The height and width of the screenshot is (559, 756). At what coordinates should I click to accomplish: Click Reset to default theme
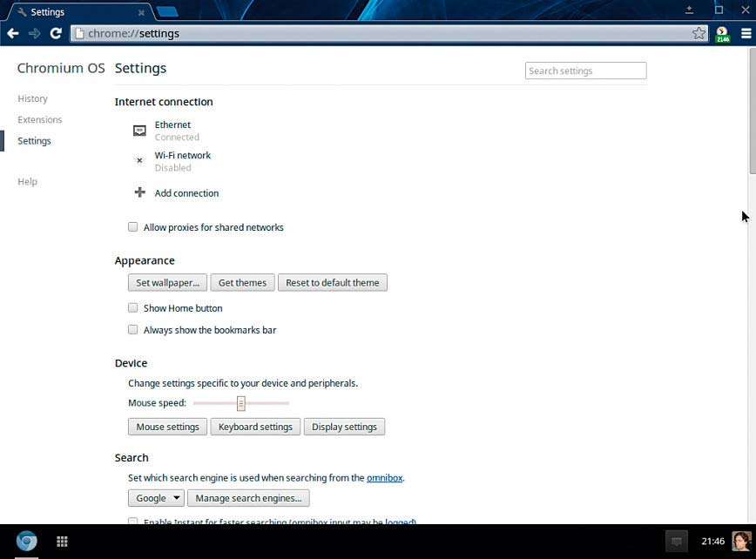(x=333, y=282)
